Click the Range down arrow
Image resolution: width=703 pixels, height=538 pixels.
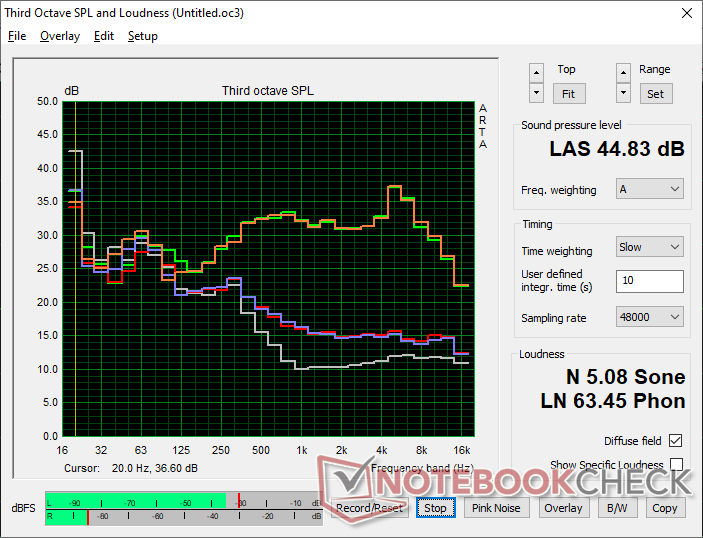tap(623, 93)
